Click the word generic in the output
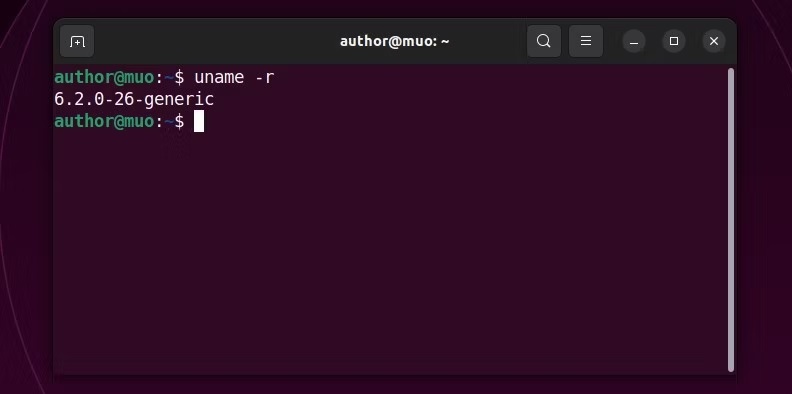The width and height of the screenshot is (792, 394). (179, 100)
